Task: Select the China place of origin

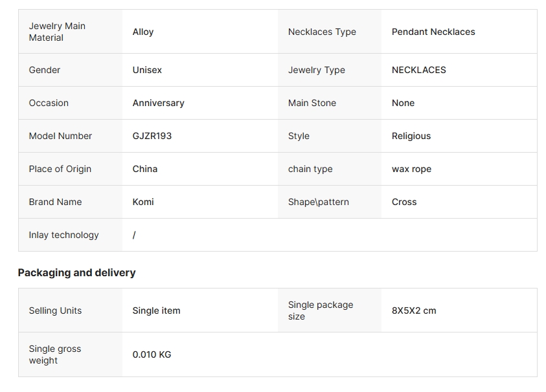Action: tap(144, 169)
